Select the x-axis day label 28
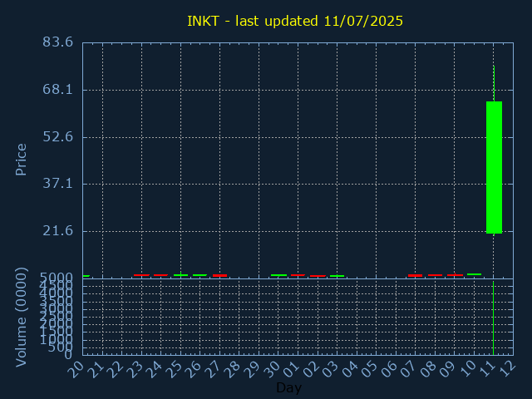This screenshot has height=399, width=532. (x=232, y=369)
